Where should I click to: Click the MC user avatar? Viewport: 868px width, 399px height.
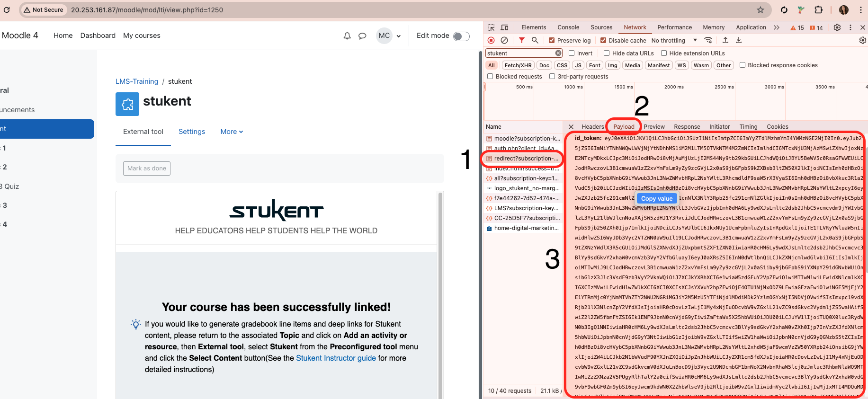[x=385, y=35]
